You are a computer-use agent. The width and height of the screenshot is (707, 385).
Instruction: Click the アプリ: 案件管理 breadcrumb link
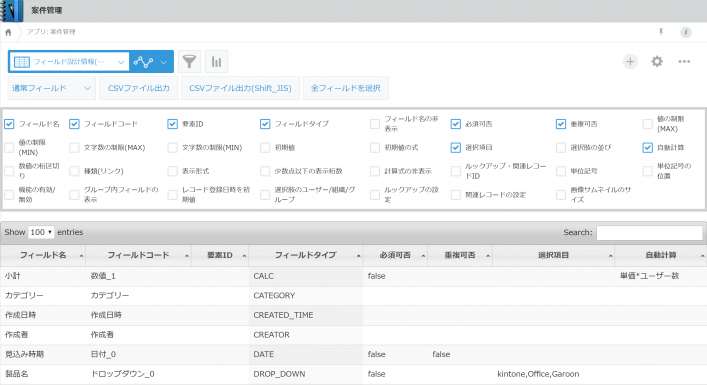pyautogui.click(x=51, y=32)
